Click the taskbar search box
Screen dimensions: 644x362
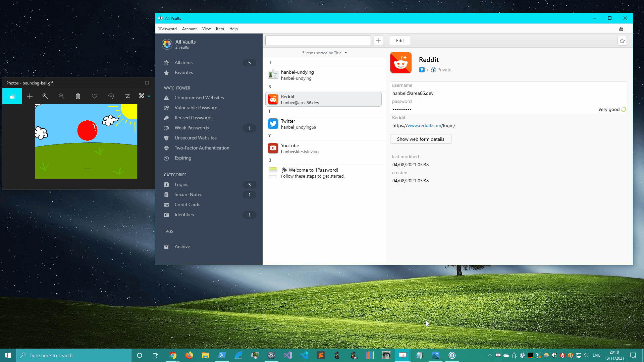tap(74, 355)
